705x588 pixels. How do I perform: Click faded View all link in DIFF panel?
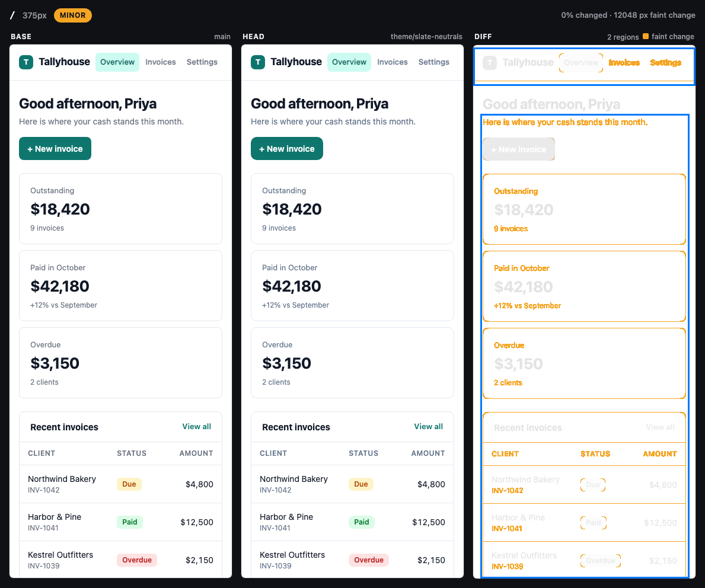pyautogui.click(x=660, y=427)
